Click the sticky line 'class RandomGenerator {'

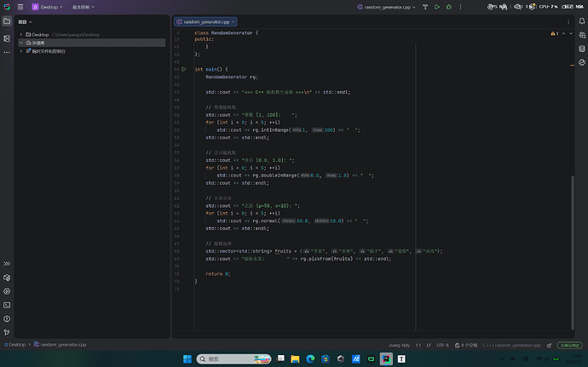(226, 33)
